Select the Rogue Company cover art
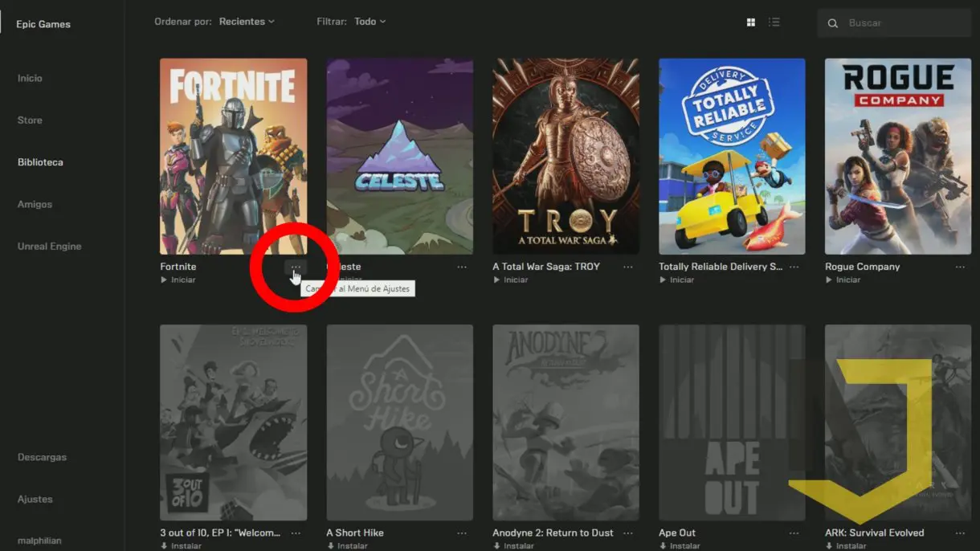The height and width of the screenshot is (551, 980). [898, 156]
